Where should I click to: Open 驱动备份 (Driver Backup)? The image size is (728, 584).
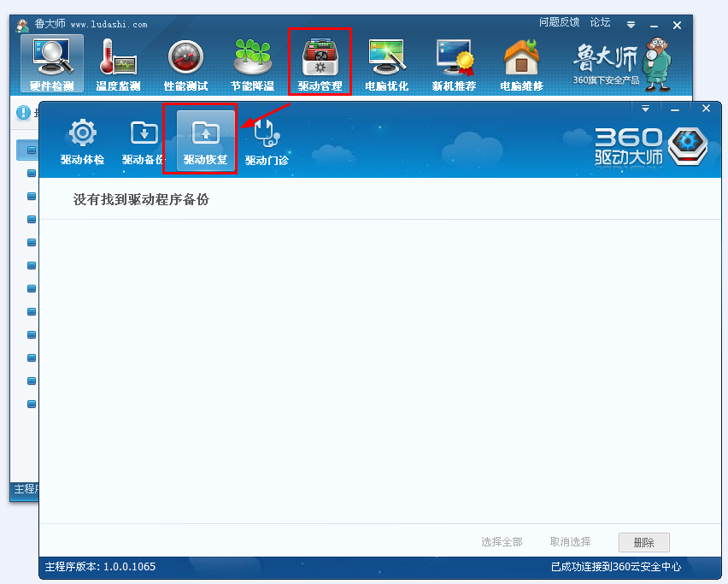pyautogui.click(x=142, y=139)
